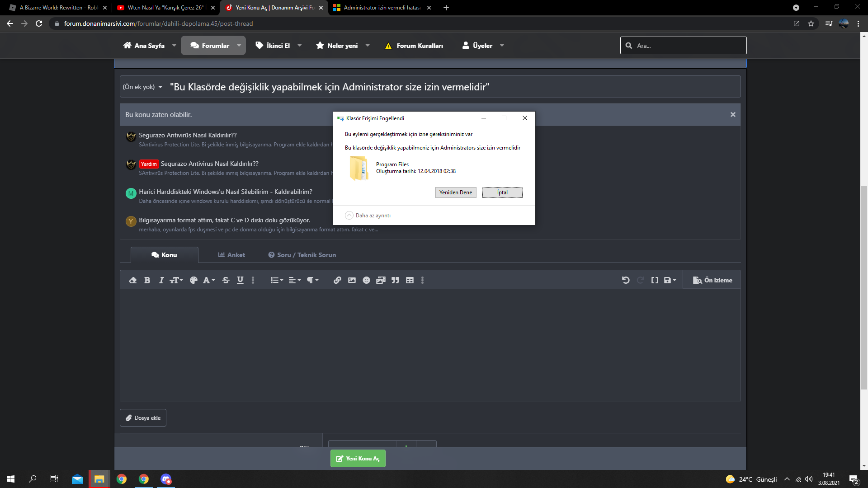This screenshot has height=488, width=868.
Task: Toggle BB code mode brackets
Action: (654, 280)
